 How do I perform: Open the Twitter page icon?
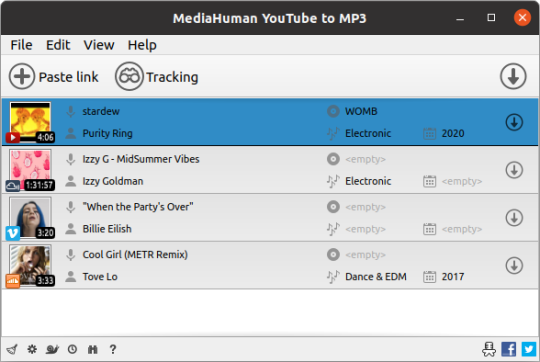click(529, 349)
